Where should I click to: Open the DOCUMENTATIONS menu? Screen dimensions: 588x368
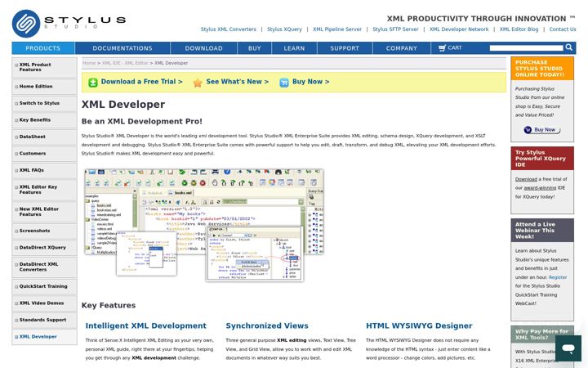point(122,48)
